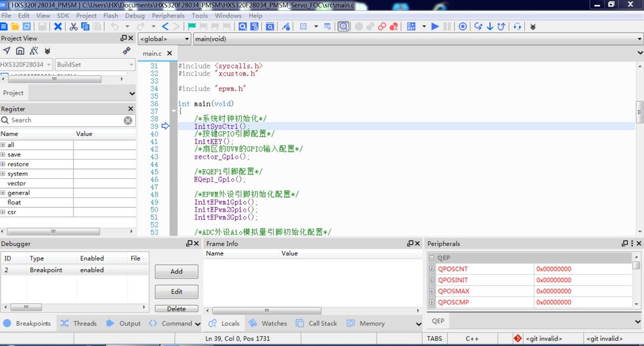Viewport: 644px width, 346px height.
Task: Click the red disconnect-target icon
Action: pyautogui.click(x=393, y=26)
